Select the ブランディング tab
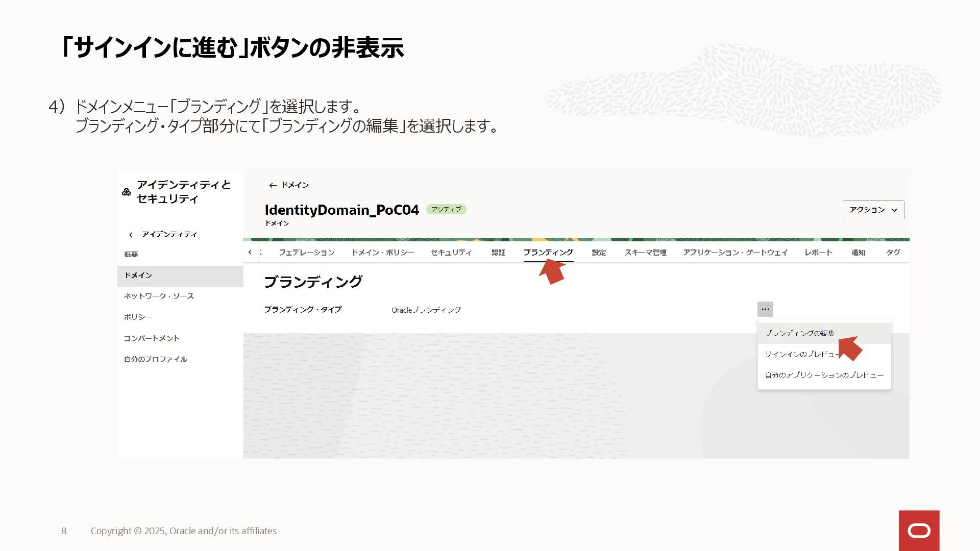Image resolution: width=980 pixels, height=551 pixels. pos(548,253)
